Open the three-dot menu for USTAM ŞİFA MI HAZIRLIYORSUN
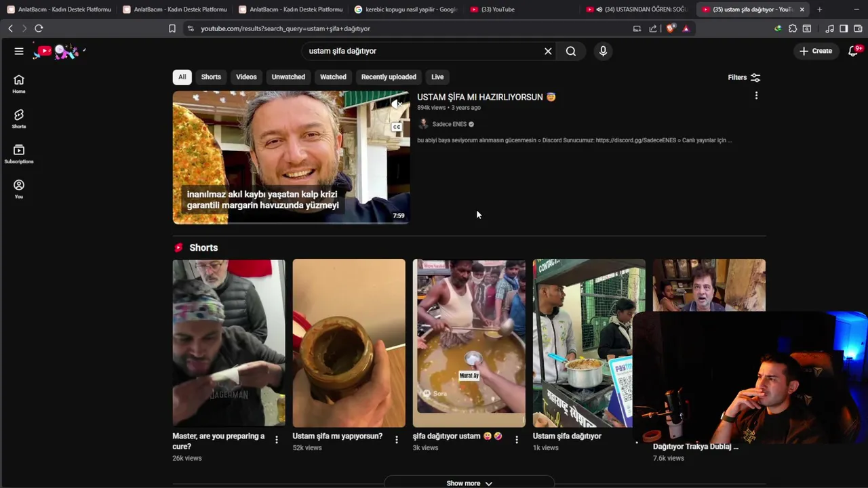868x488 pixels. click(756, 96)
